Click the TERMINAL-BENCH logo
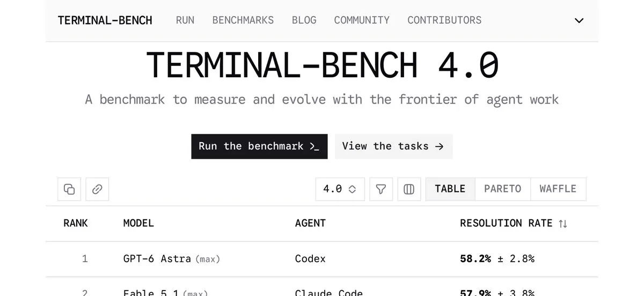Viewport: 644px width, 296px height. [x=105, y=20]
